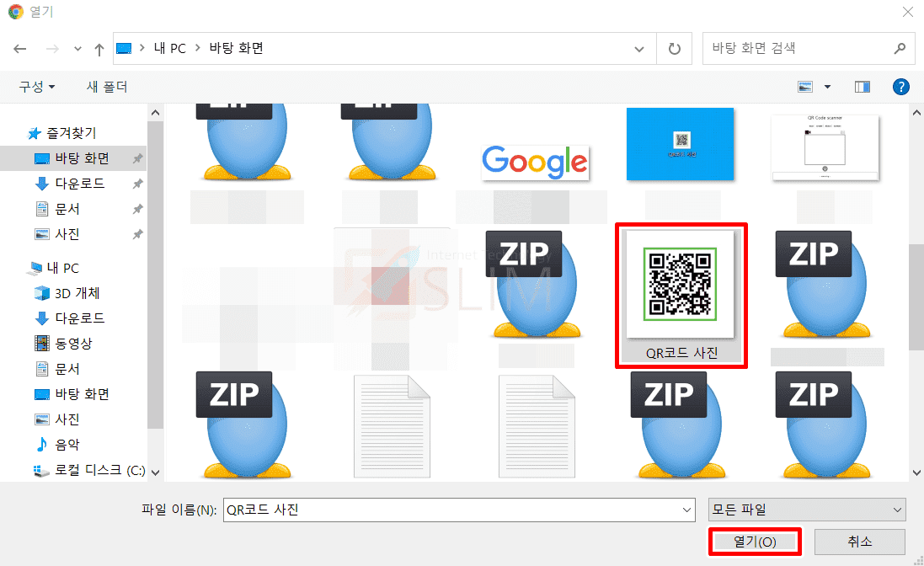
Task: Open the '구성' menu
Action: click(37, 87)
